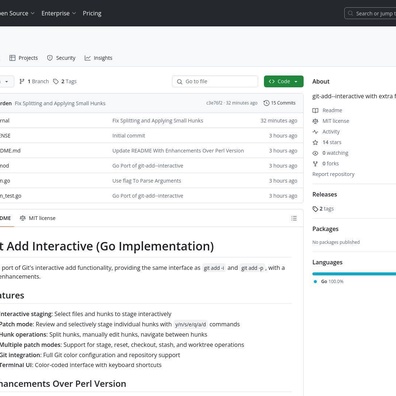
Task: Click the Projects table icon
Action: point(12,58)
